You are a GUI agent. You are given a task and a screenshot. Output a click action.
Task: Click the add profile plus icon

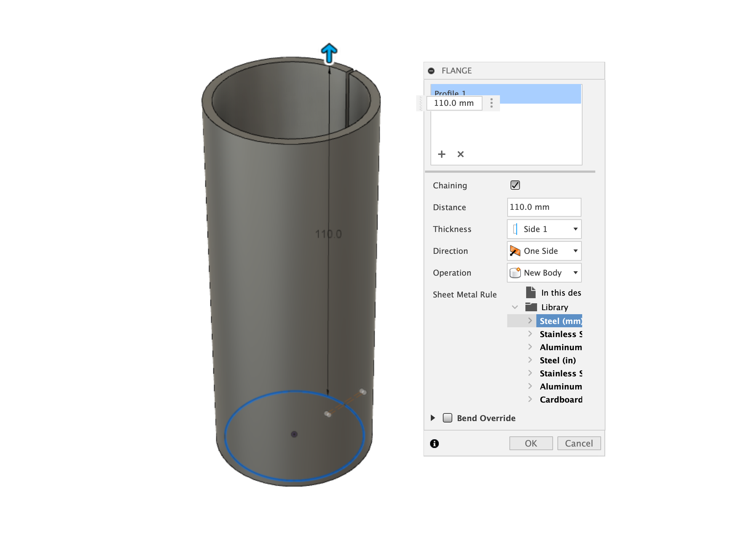pos(441,154)
